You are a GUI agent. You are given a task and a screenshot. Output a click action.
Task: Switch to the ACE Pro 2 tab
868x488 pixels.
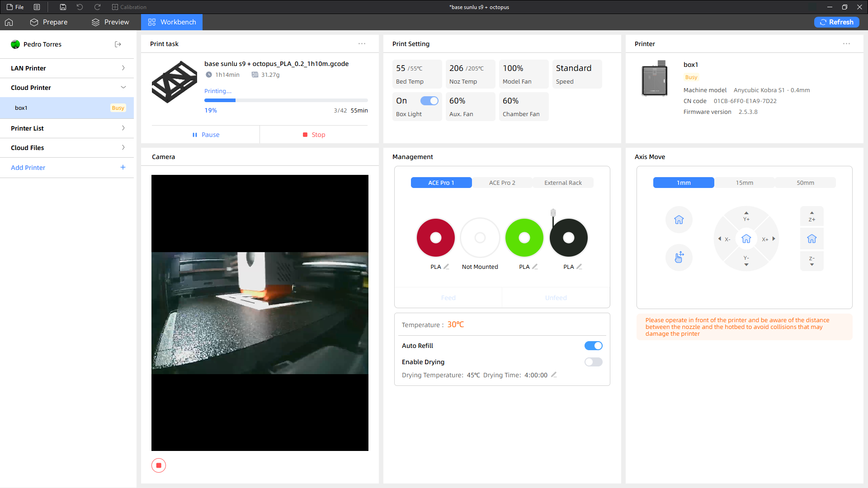tap(502, 183)
